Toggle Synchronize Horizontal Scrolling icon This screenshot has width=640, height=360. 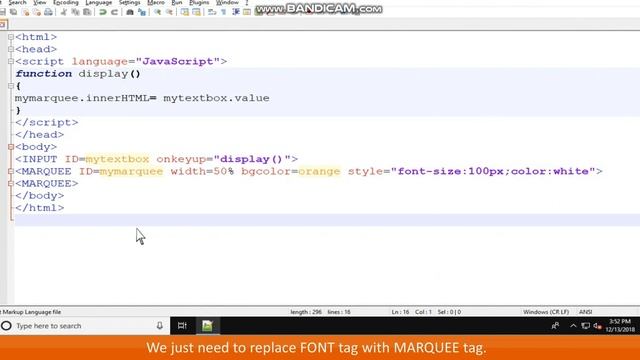point(196,12)
